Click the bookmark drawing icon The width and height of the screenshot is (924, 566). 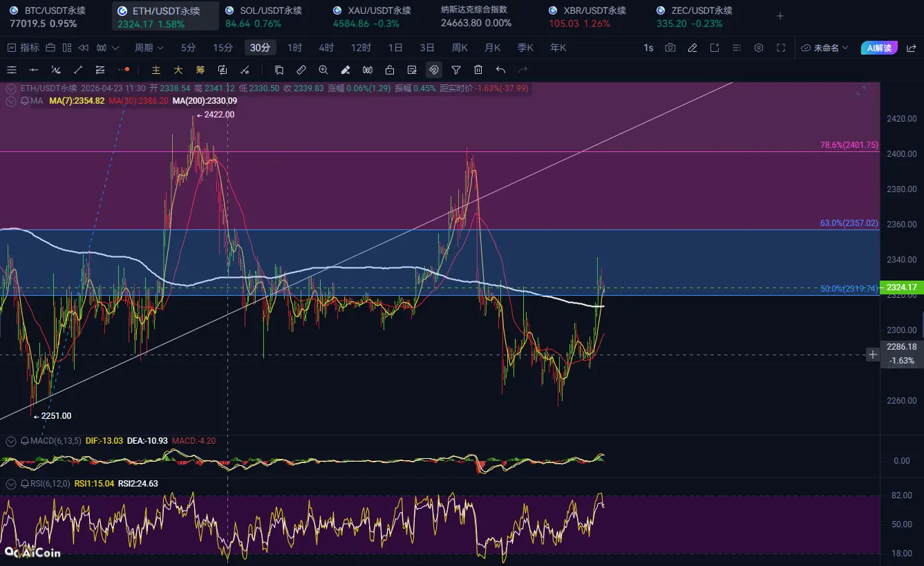coord(279,70)
